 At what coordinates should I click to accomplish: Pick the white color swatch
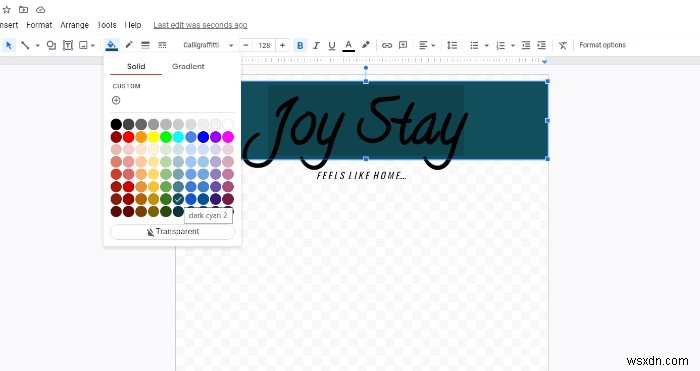tap(228, 124)
